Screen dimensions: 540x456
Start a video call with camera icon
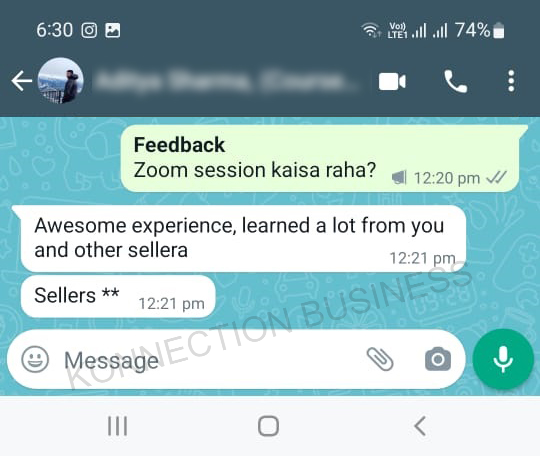pos(392,82)
